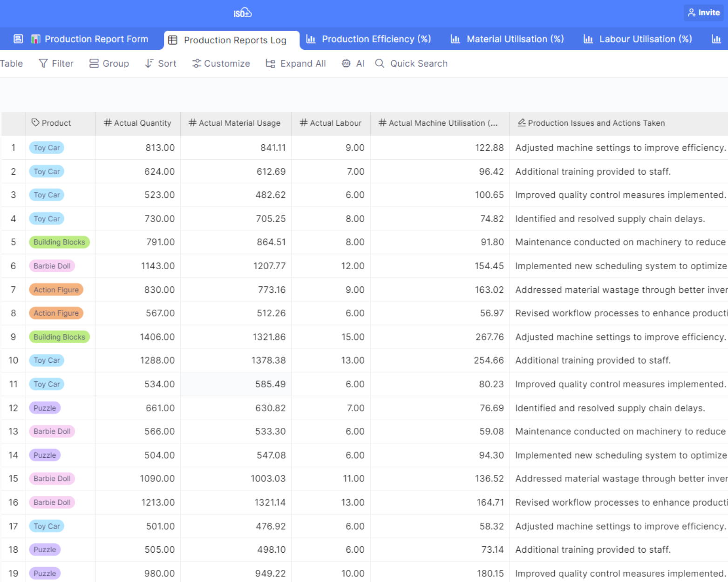Select the quantity cell 624.00
The width and height of the screenshot is (728, 582).
(138, 171)
